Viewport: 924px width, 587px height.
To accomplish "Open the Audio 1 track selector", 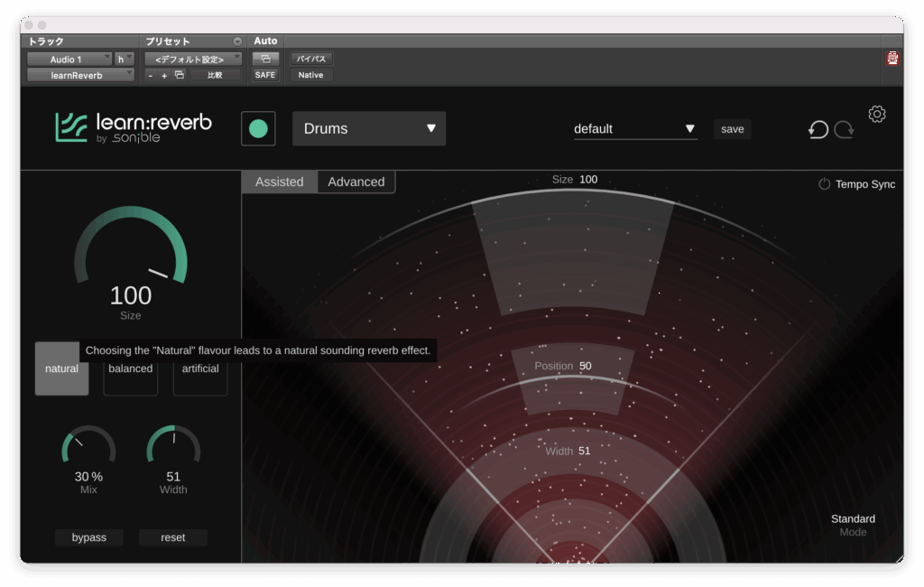I will 69,59.
